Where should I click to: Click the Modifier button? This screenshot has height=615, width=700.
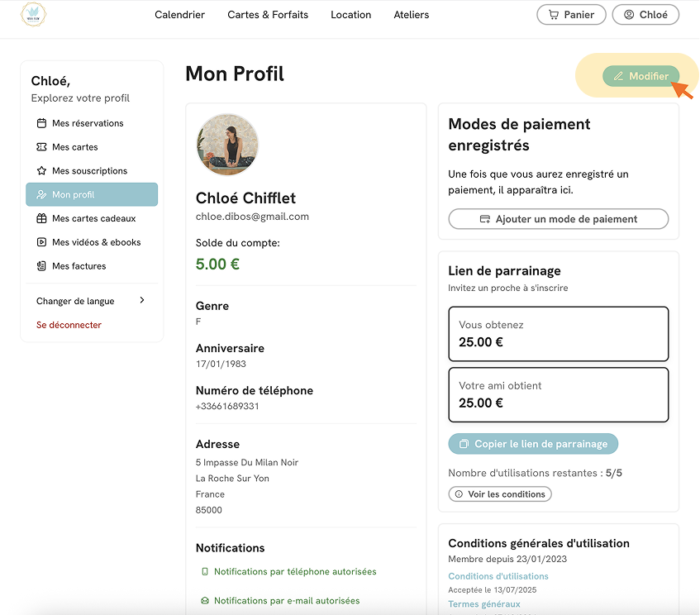point(641,76)
